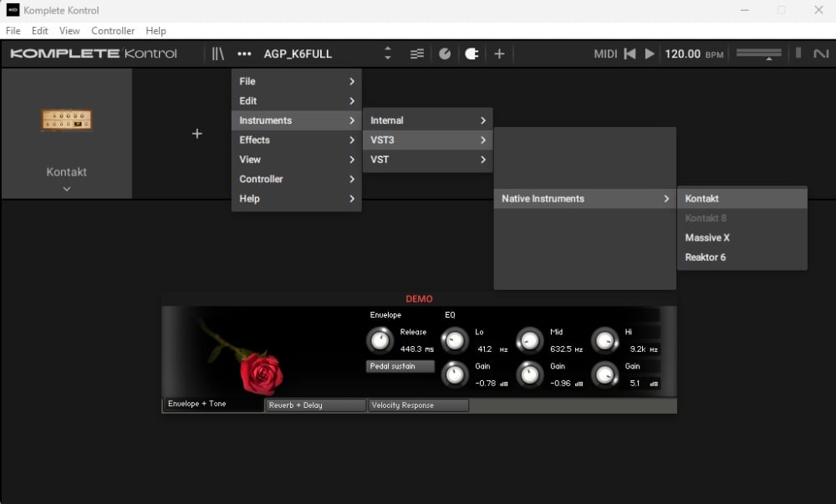Click the -0.78 dB gain value

point(491,383)
